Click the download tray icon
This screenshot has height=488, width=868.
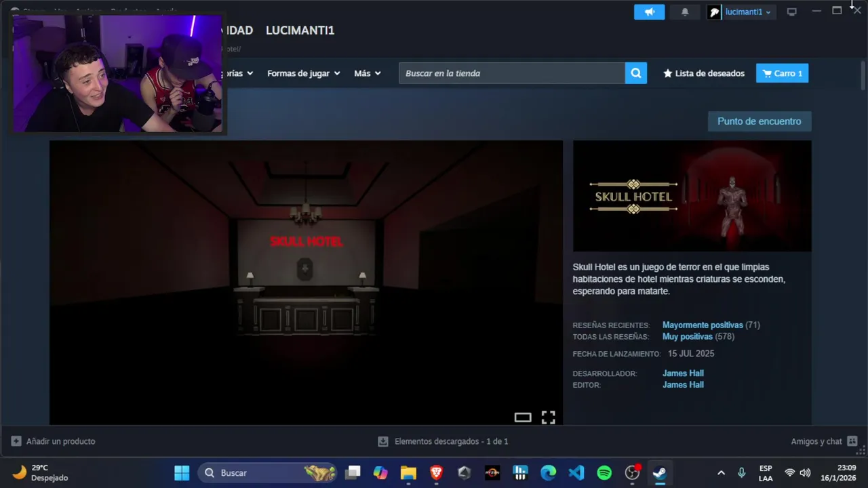coord(383,441)
